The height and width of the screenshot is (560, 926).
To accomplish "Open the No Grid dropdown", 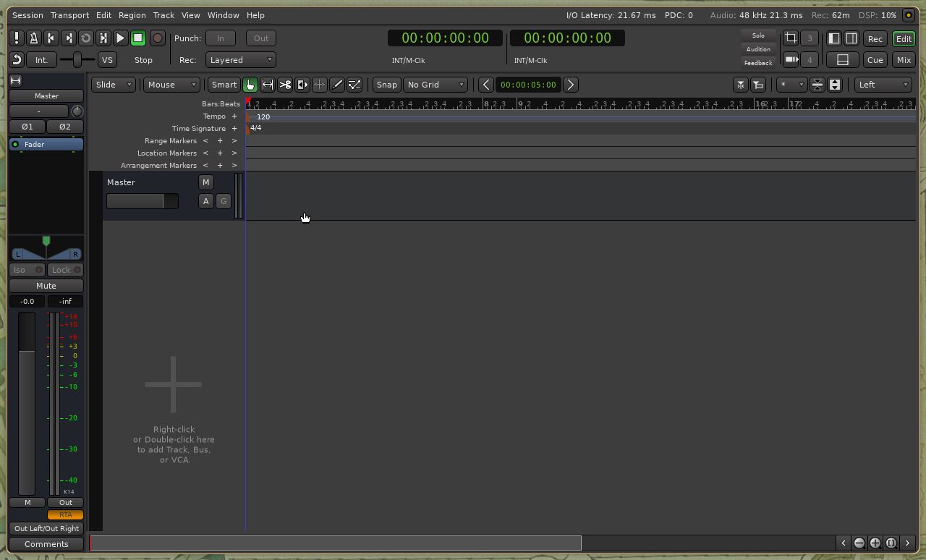I will [x=436, y=85].
